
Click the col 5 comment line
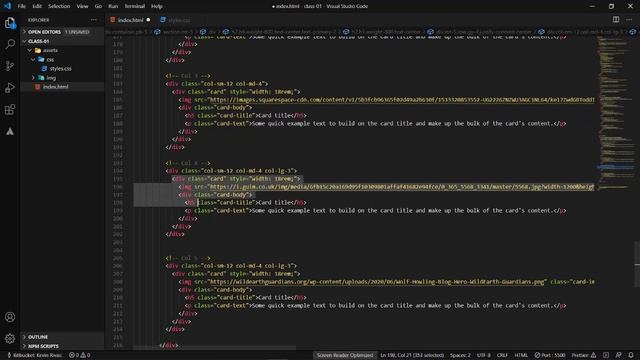coord(188,258)
